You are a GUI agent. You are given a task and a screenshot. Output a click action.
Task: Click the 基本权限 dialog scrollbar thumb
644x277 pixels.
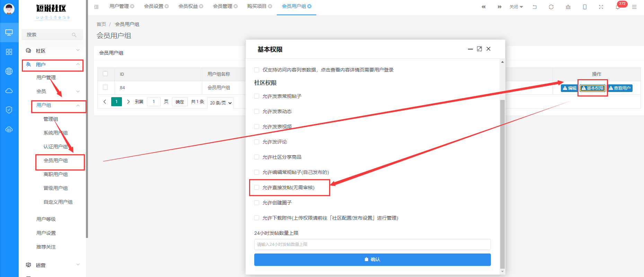coord(502,184)
